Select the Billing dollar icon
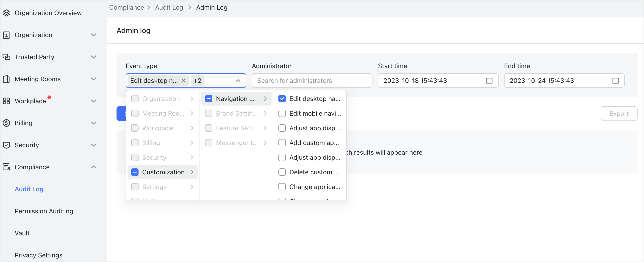Image resolution: width=644 pixels, height=262 pixels. coord(6,123)
